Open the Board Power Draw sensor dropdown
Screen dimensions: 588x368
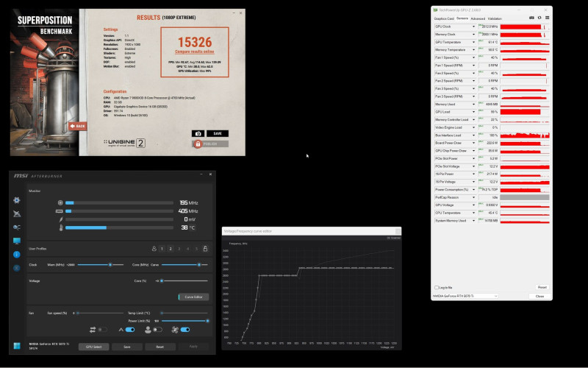point(473,143)
